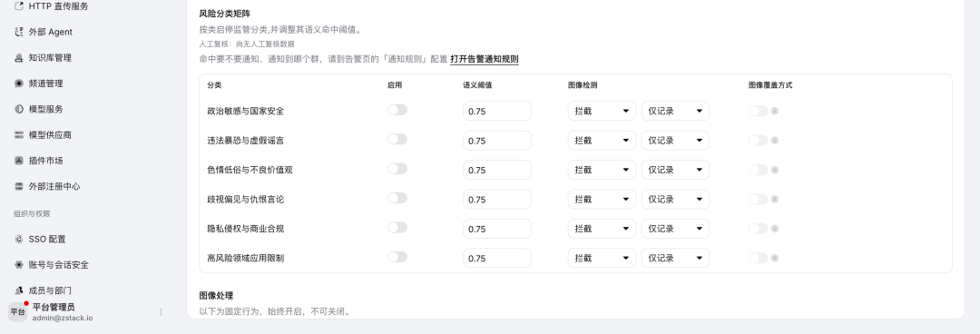Enable the 政治敏感与国家安全 category toggle
Image resolution: width=980 pixels, height=334 pixels.
click(x=397, y=110)
